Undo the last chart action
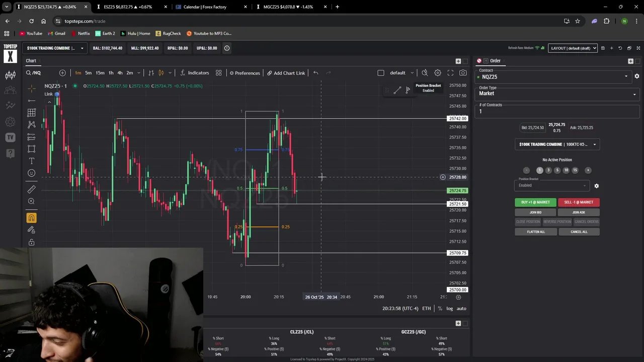This screenshot has width=644, height=362. (315, 73)
